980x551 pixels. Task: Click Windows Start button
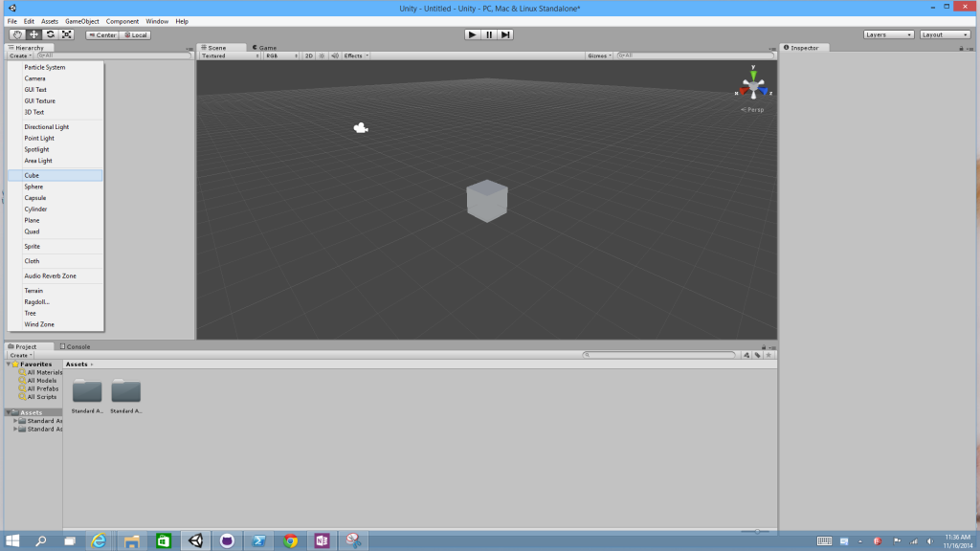click(12, 541)
